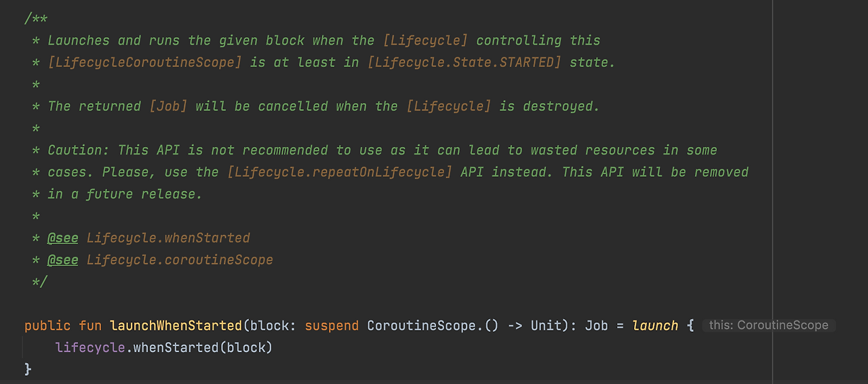
Task: Click the [Lifecycle.State.STARTED] reference
Action: click(465, 62)
